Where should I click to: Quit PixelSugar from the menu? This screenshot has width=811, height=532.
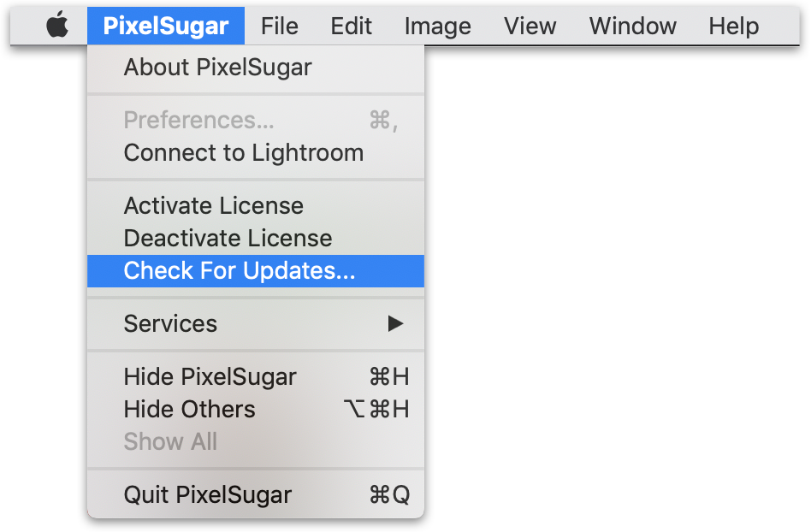click(x=208, y=495)
